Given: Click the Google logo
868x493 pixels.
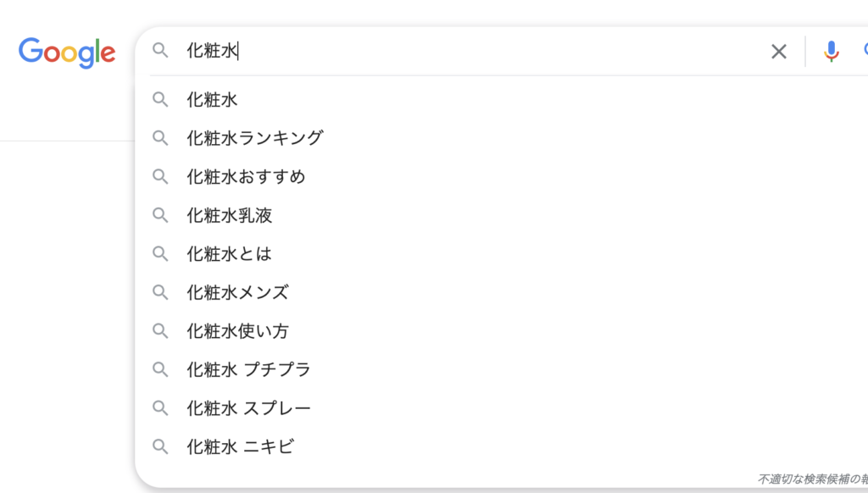Looking at the screenshot, I should [67, 53].
